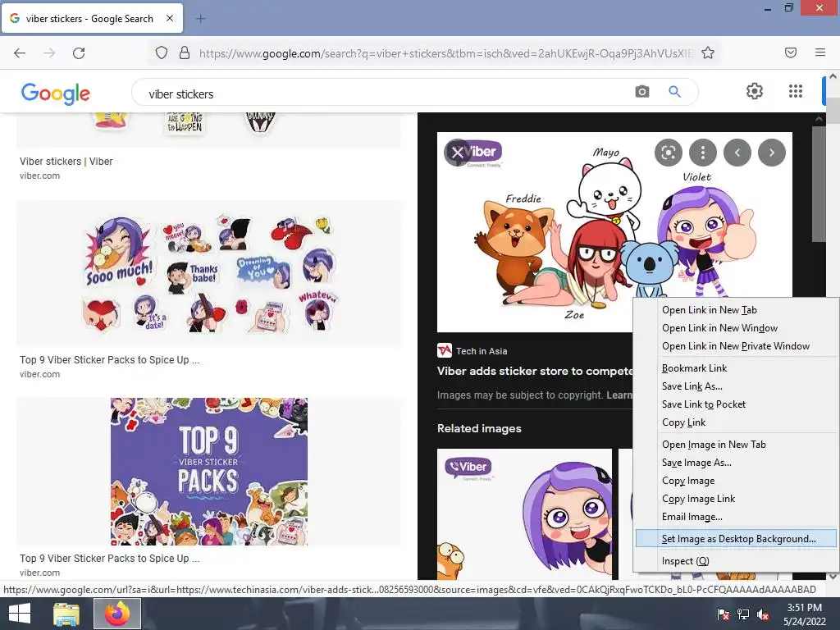Go to Google home via the logo
This screenshot has width=840, height=630.
[x=55, y=94]
